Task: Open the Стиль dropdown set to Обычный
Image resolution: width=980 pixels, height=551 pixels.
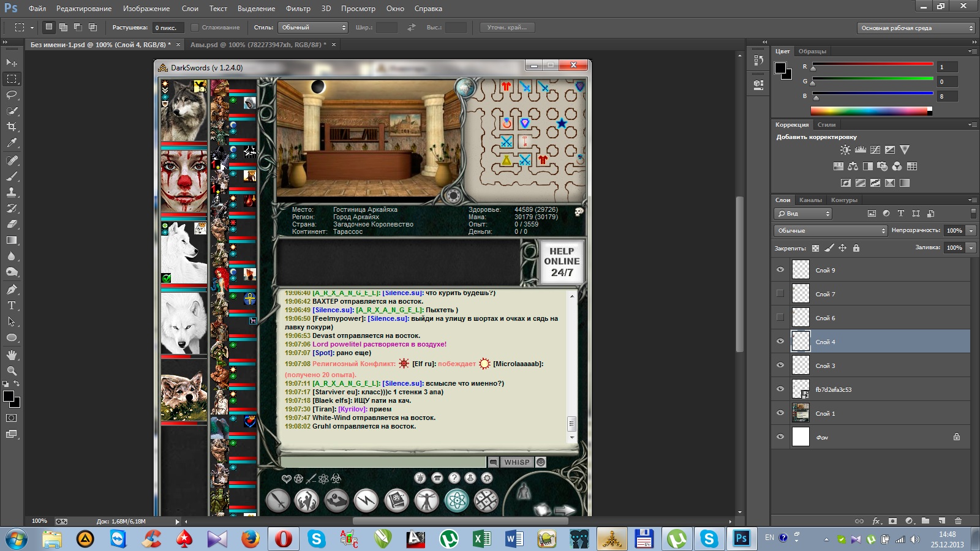Action: click(314, 28)
